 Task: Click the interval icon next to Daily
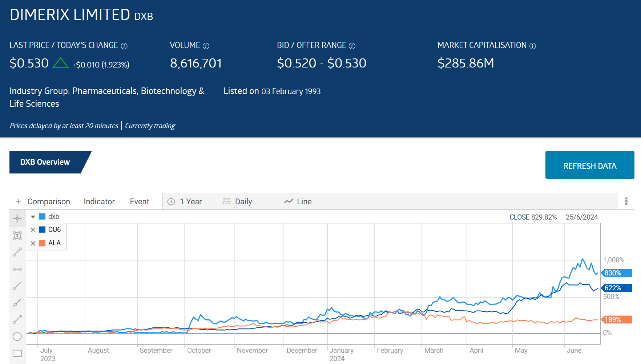pos(226,201)
